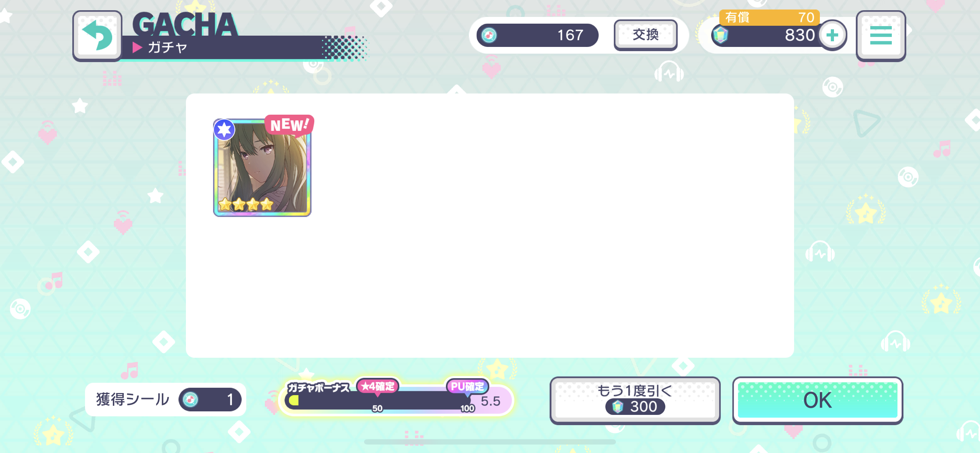Screen dimensions: 980x453
Task: Tap the blue star attribute icon on card
Action: [224, 130]
